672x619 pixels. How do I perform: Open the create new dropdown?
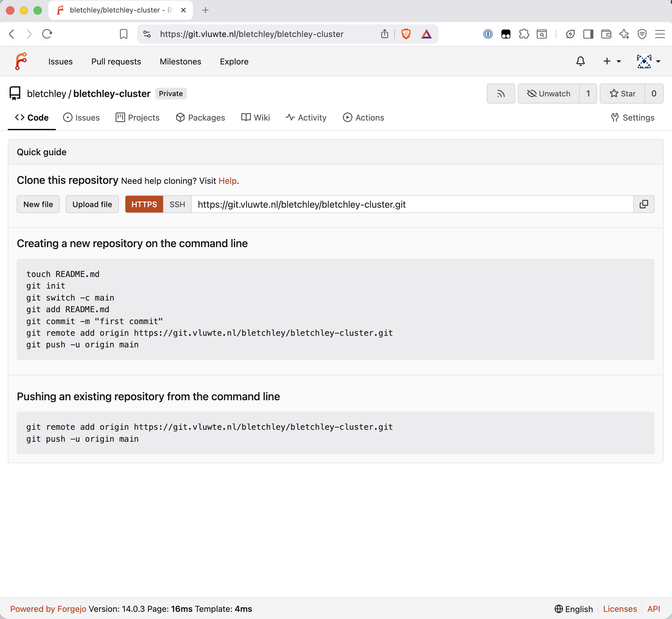click(611, 61)
